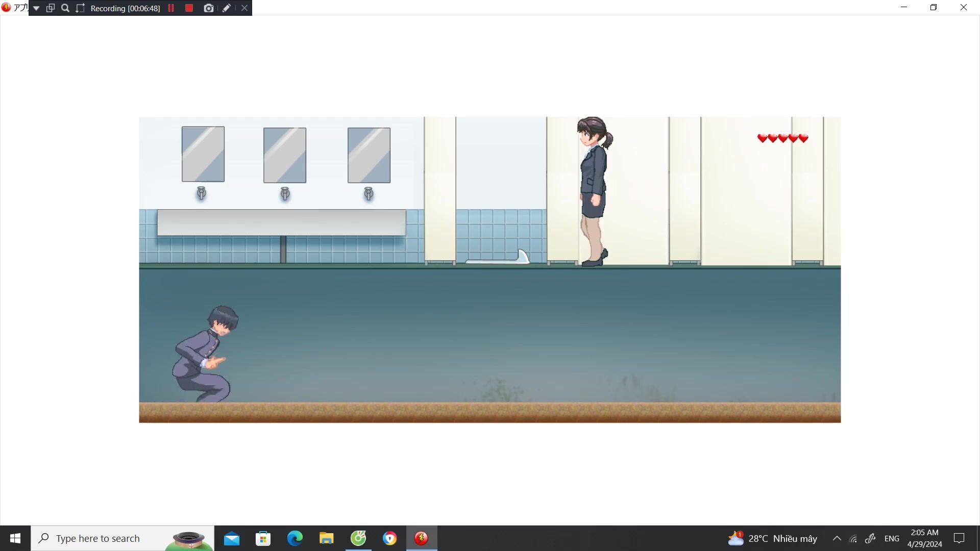Take a screenshot with camera icon
Screen dimensions: 980x551
click(208, 8)
